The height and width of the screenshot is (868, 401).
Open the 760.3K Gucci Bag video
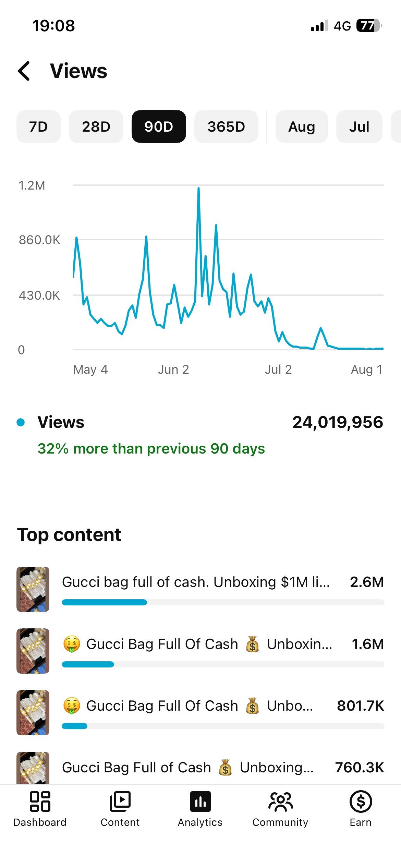click(200, 768)
